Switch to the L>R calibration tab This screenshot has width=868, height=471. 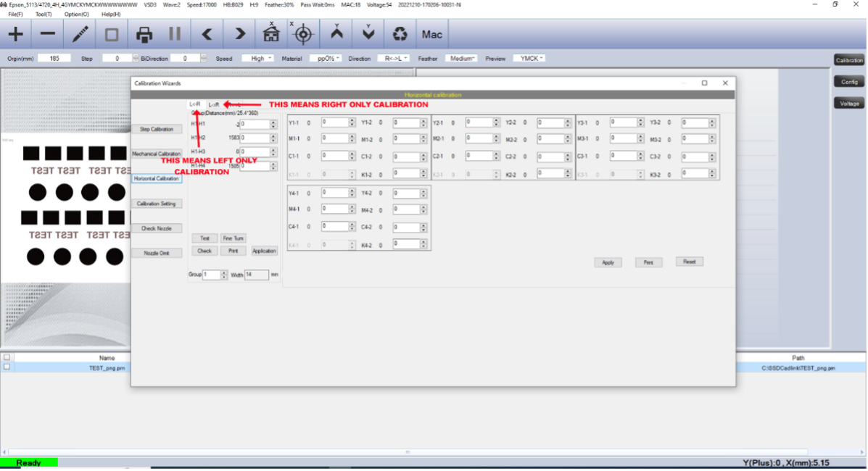point(214,104)
